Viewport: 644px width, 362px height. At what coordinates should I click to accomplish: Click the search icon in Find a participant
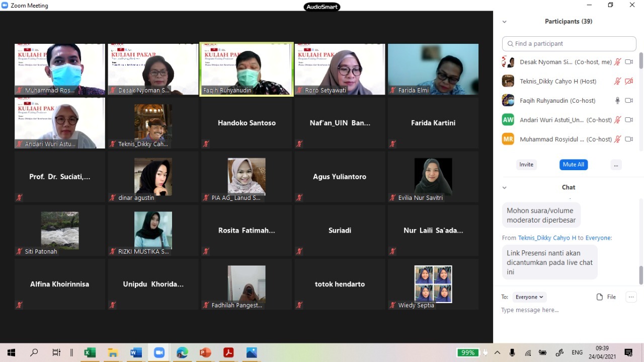point(510,44)
